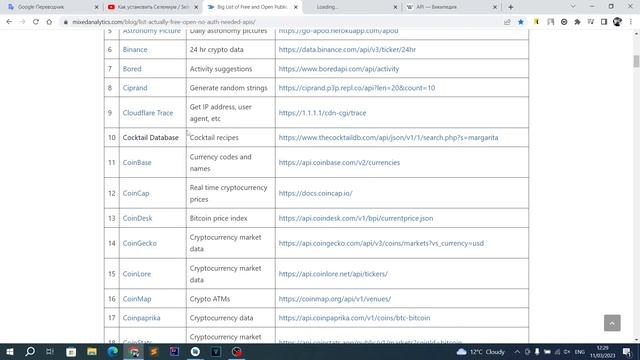Click the address bar URL
The width and height of the screenshot is (640, 360).
point(164,22)
